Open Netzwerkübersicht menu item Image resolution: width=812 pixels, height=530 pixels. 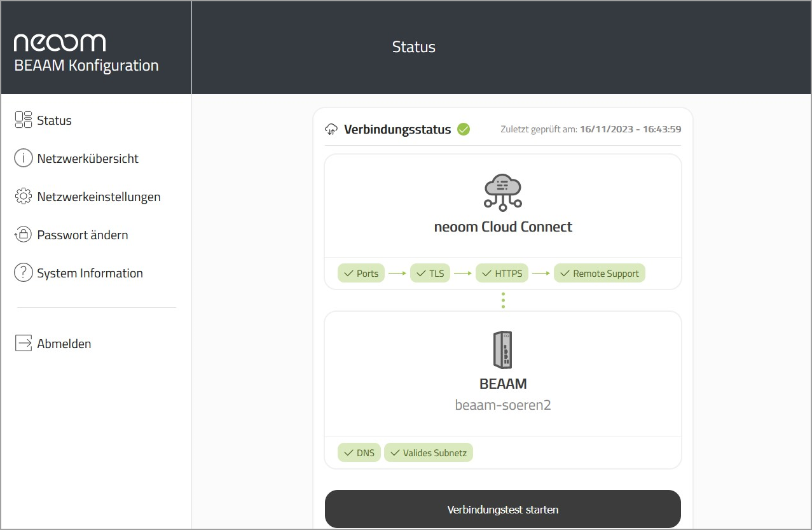pos(88,158)
